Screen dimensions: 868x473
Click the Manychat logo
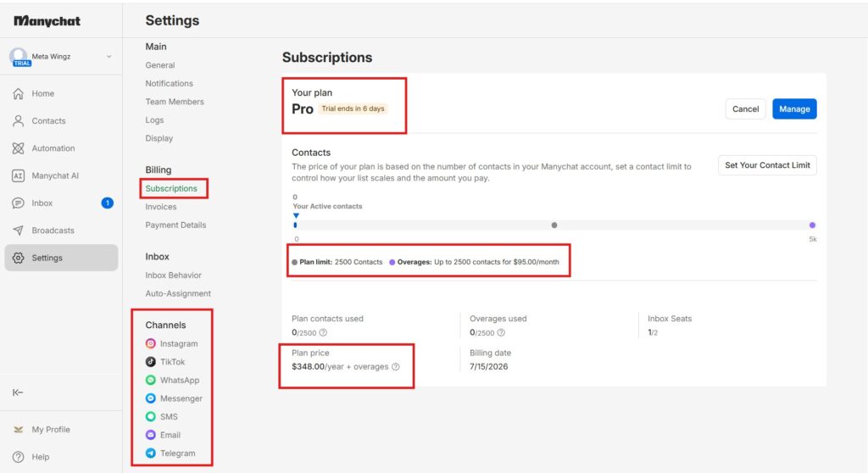pyautogui.click(x=47, y=21)
